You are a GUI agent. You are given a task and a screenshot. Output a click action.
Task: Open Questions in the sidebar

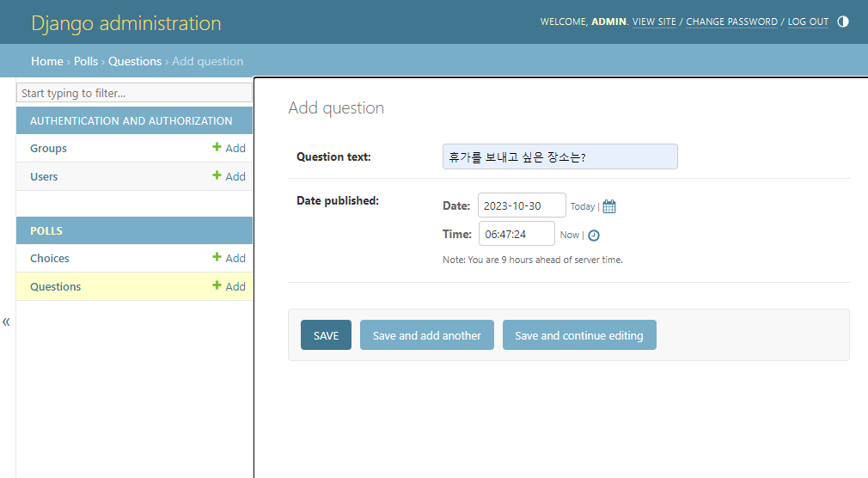[x=55, y=287]
